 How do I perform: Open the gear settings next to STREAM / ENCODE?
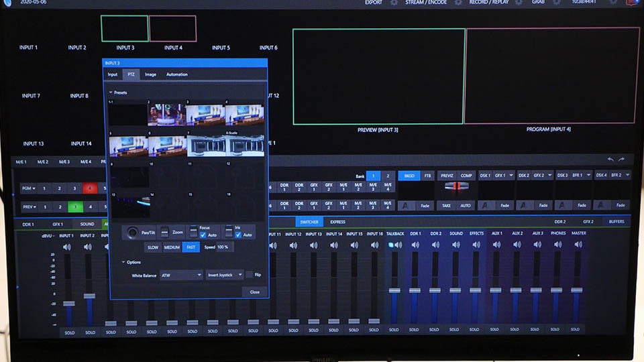point(458,3)
